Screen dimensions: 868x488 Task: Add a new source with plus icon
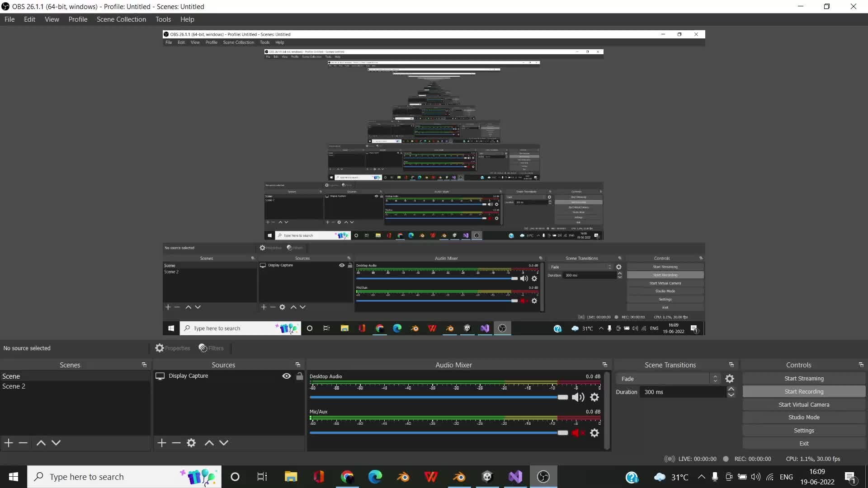click(x=162, y=443)
